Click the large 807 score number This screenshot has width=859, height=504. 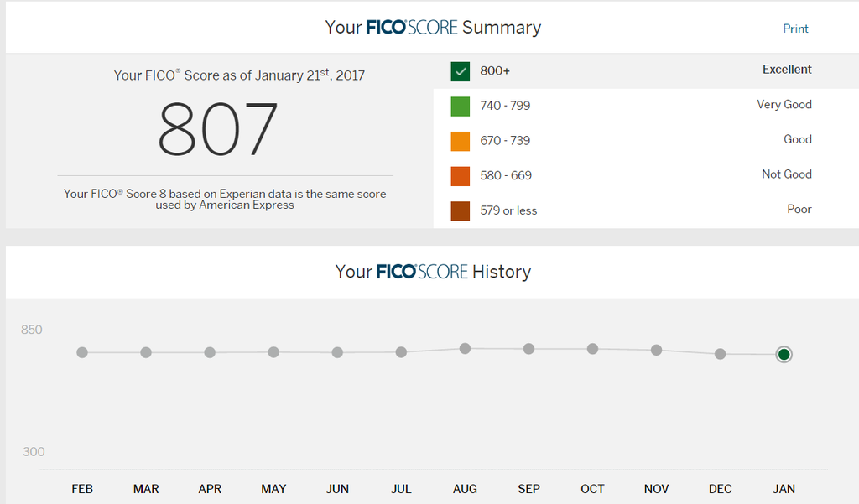pos(218,129)
